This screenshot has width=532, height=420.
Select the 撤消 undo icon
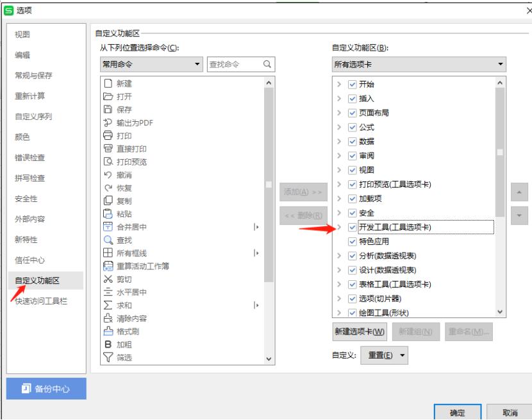(x=108, y=174)
